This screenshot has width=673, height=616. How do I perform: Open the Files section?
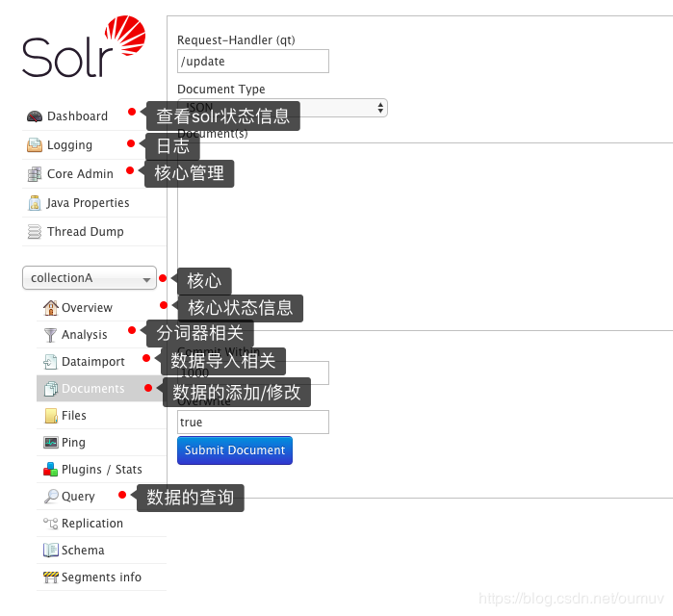[x=74, y=416]
